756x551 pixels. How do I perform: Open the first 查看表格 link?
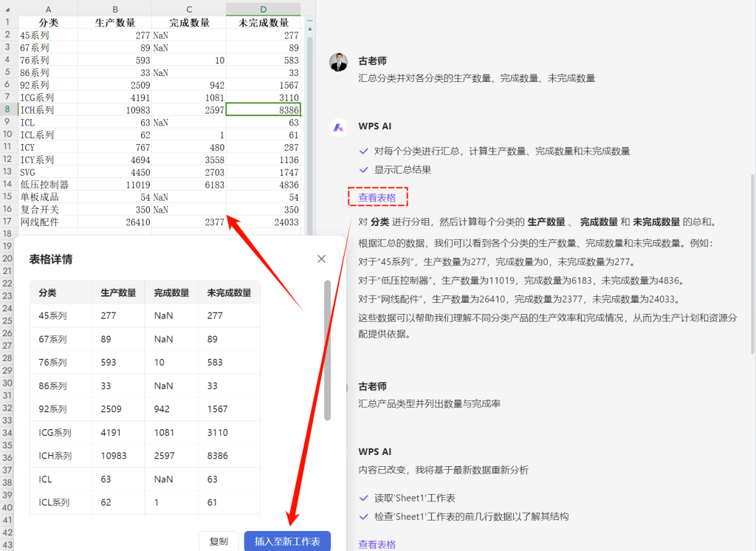[x=377, y=197]
